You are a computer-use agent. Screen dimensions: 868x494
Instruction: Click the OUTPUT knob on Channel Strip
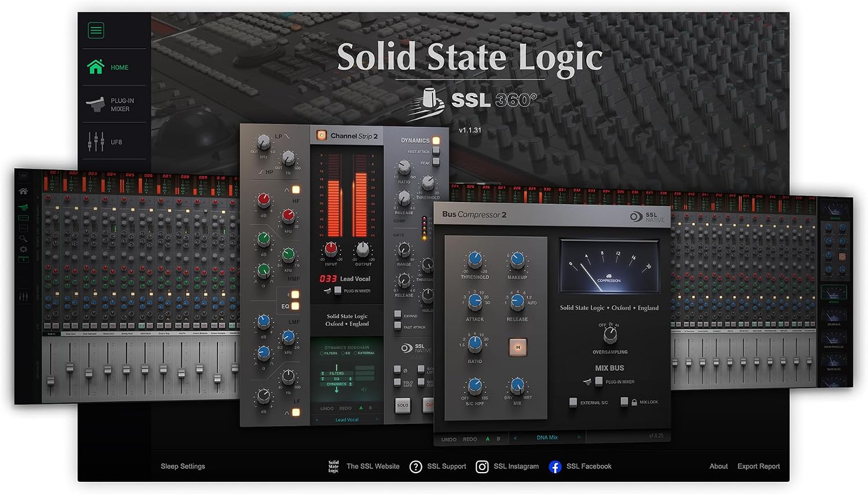[x=362, y=249]
